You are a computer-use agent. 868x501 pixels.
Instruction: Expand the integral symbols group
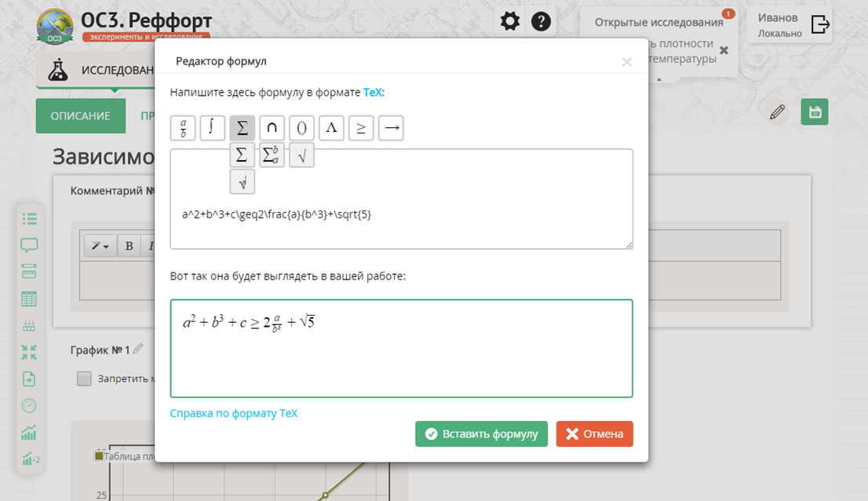pos(212,127)
